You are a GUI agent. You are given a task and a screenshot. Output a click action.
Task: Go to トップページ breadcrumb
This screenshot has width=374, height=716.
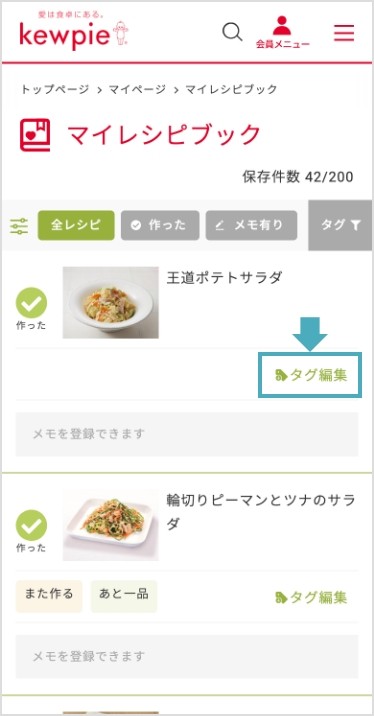click(55, 90)
